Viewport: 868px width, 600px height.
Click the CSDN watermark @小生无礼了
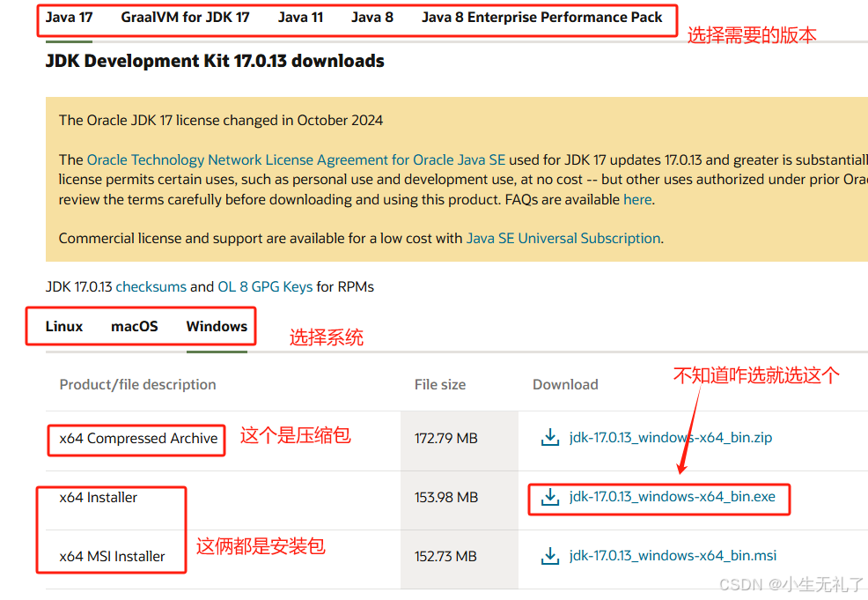pyautogui.click(x=791, y=584)
